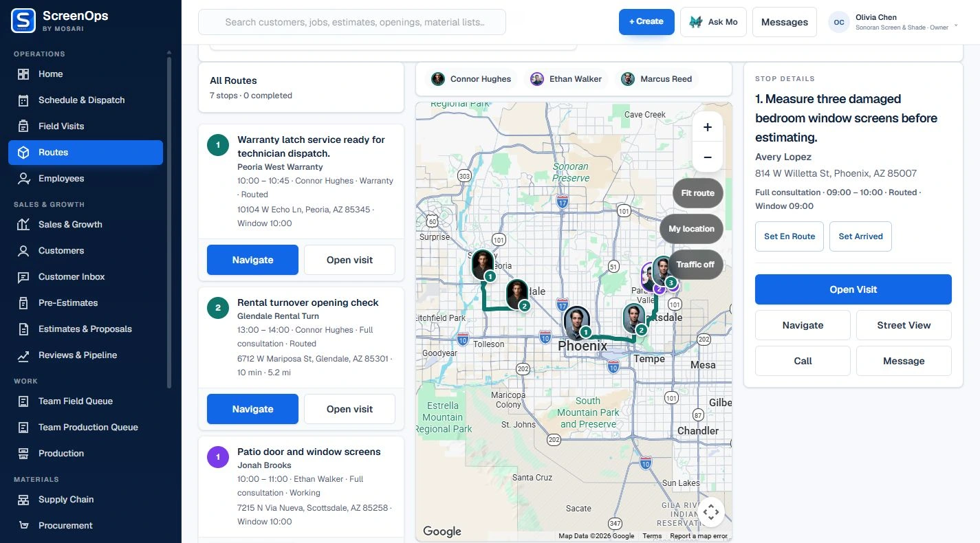Click Set Arrived button
Screen dimensions: 980x543
[860, 236]
